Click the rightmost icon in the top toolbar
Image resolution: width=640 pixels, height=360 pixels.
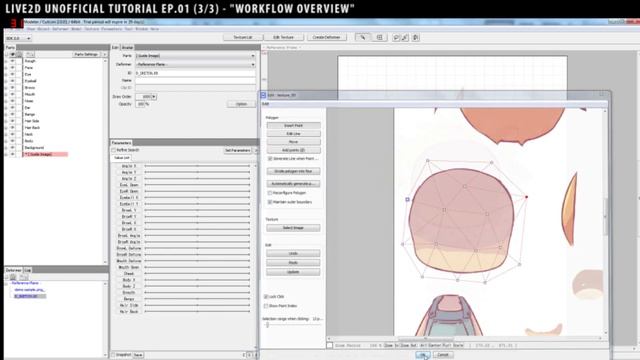tap(416, 38)
